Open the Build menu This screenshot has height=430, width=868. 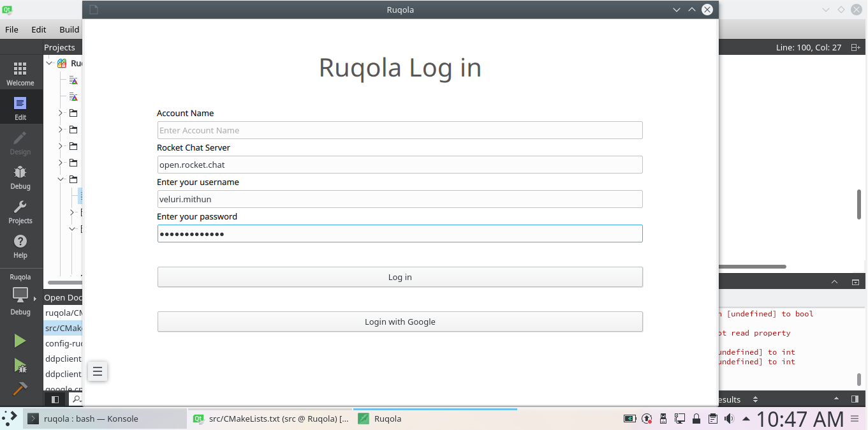point(69,29)
